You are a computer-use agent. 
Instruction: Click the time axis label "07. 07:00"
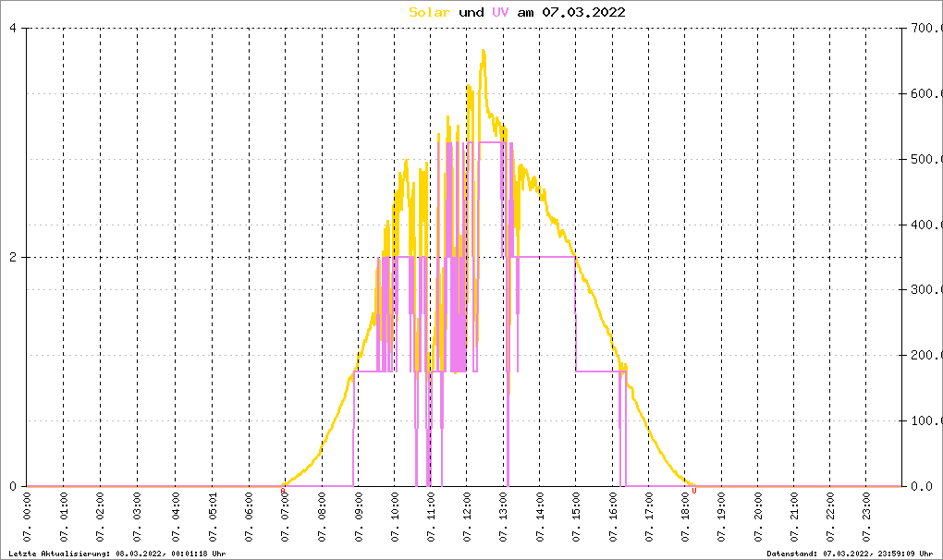pos(285,517)
